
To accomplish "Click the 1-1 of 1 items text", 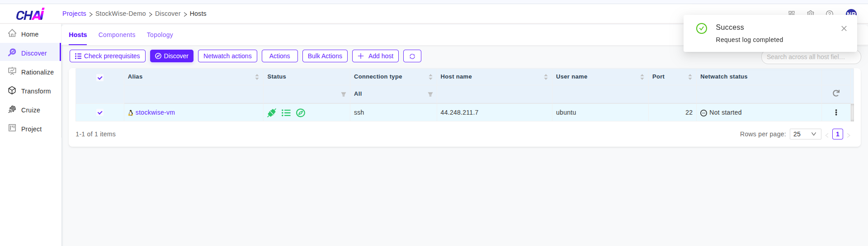I will (x=95, y=134).
